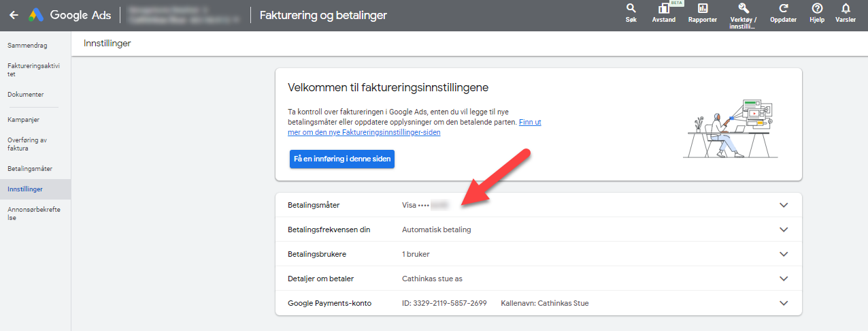Click the Innstillinger page heading
This screenshot has width=868, height=331.
coord(107,44)
